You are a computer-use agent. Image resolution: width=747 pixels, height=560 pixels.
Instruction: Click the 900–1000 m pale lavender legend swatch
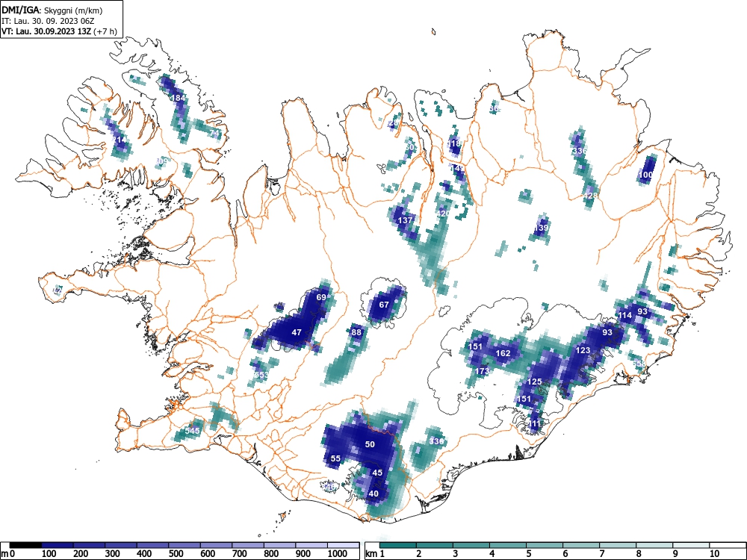coord(311,545)
